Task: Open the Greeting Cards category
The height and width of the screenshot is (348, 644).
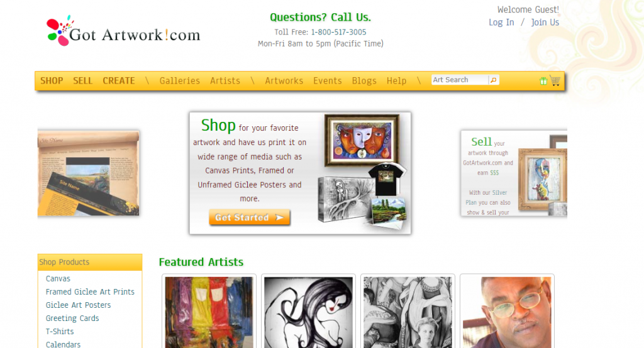Action: [72, 318]
